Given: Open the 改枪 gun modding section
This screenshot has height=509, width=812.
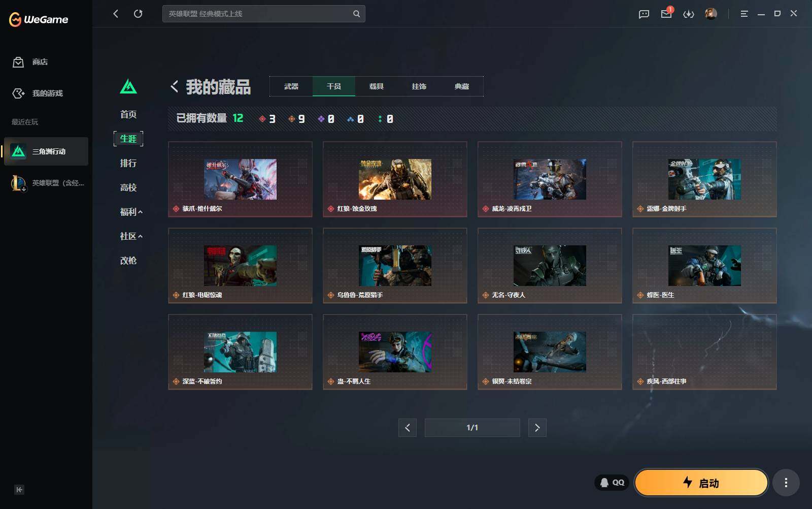Looking at the screenshot, I should [x=128, y=261].
